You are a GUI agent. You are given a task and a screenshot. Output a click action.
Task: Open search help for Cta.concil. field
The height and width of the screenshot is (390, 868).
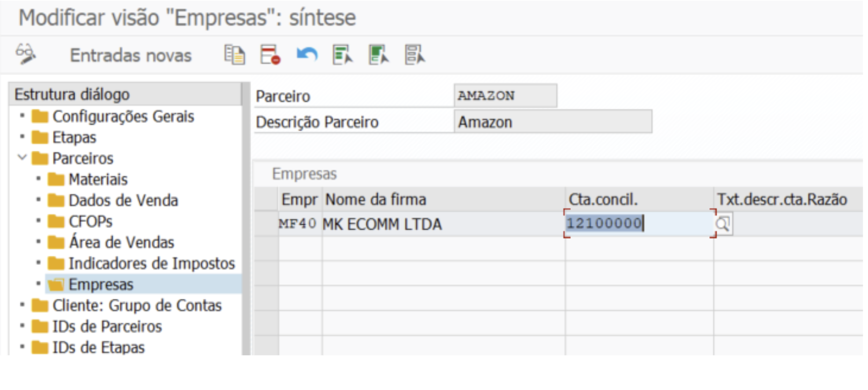pyautogui.click(x=723, y=224)
